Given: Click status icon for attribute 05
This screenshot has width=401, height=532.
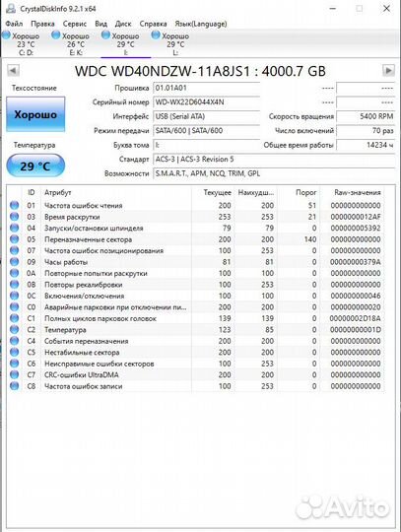Looking at the screenshot, I should click(14, 239).
